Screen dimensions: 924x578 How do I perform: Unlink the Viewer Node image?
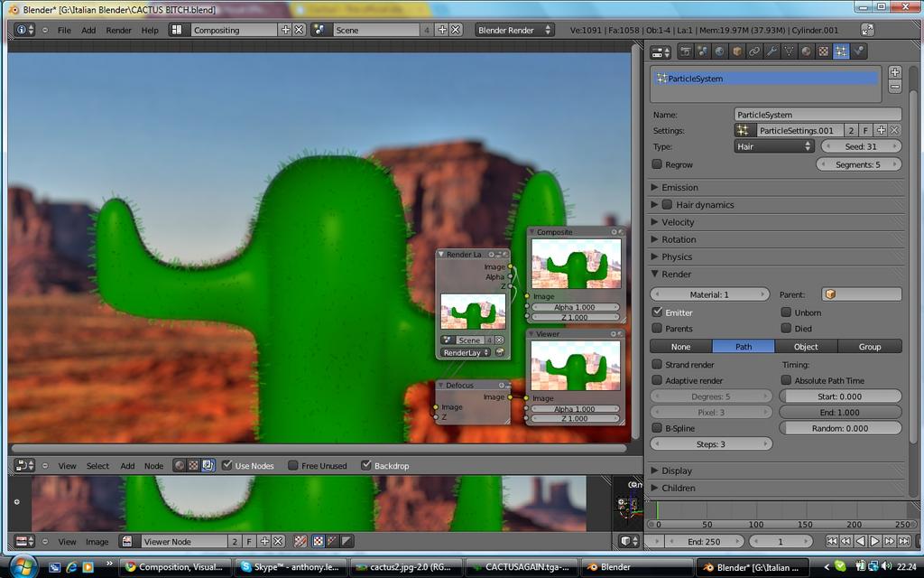click(x=278, y=541)
